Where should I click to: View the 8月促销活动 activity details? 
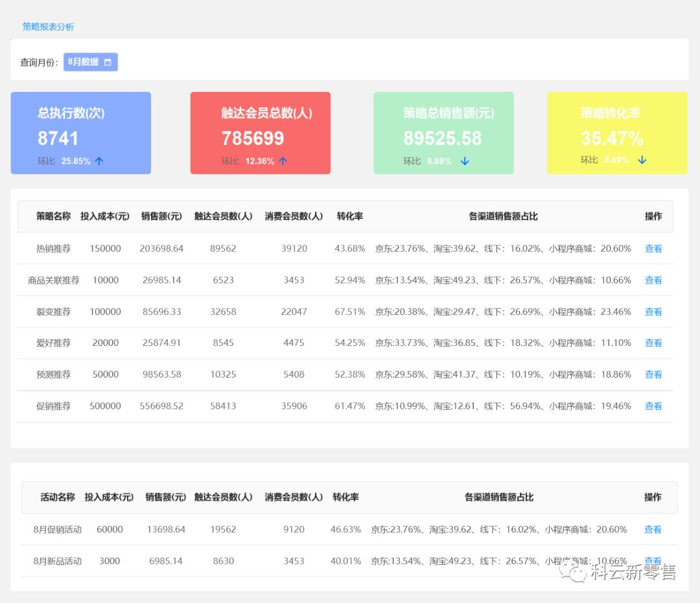click(x=652, y=530)
